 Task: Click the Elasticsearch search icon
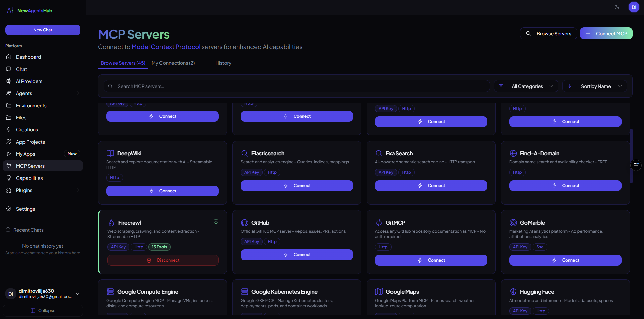245,153
